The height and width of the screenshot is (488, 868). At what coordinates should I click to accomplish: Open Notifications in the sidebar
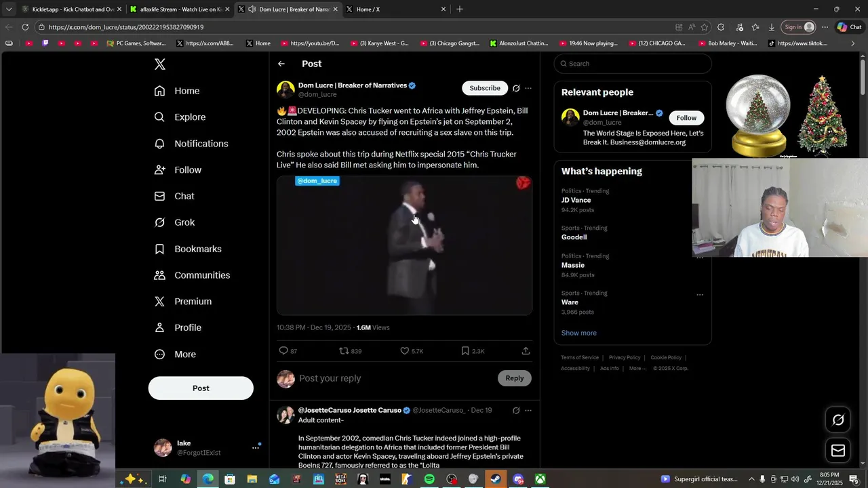pyautogui.click(x=191, y=144)
